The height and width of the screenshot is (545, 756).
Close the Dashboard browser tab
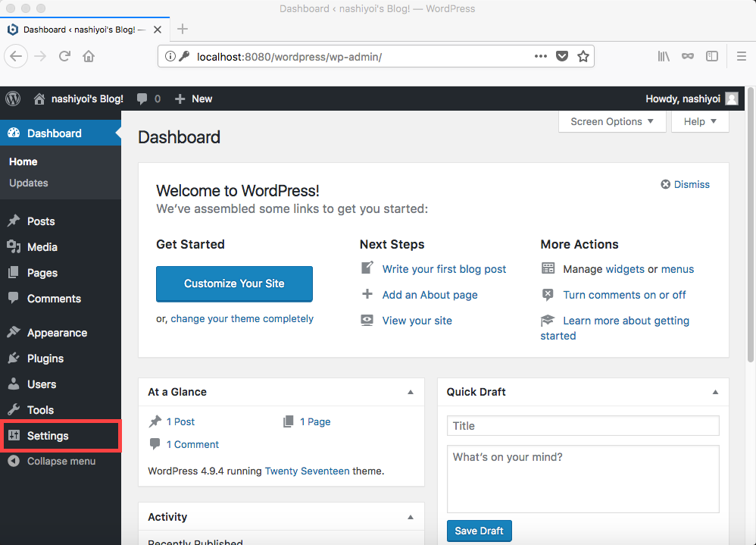pyautogui.click(x=157, y=30)
